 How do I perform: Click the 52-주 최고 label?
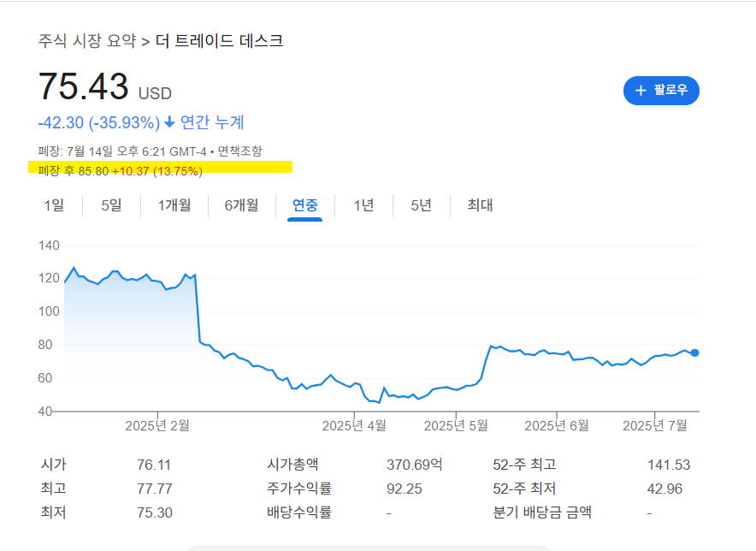(x=524, y=464)
